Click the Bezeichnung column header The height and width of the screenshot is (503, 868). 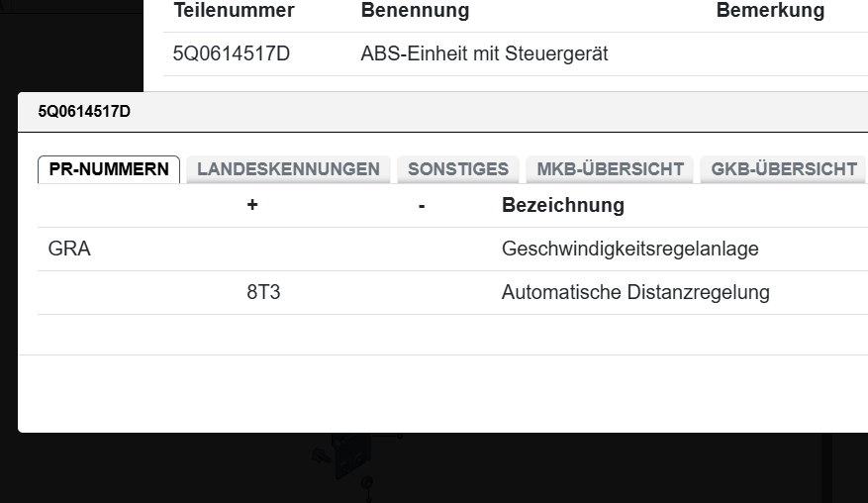[563, 206]
